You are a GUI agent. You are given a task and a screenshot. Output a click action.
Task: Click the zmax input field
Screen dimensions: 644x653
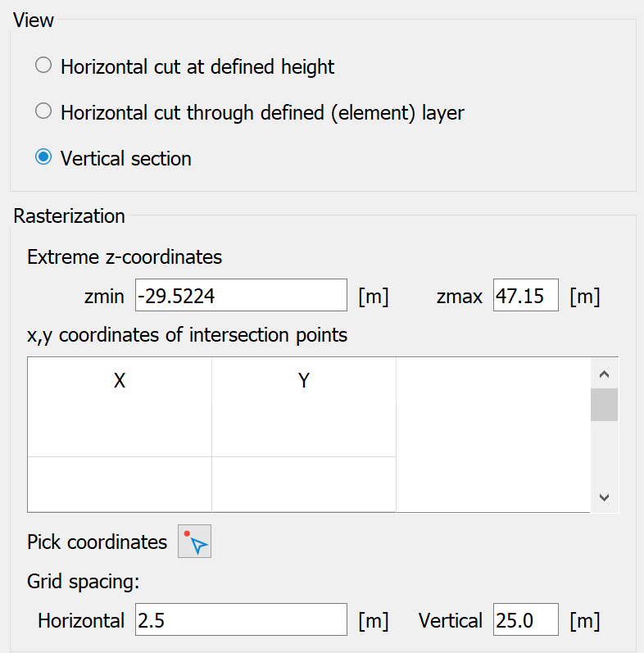(526, 295)
